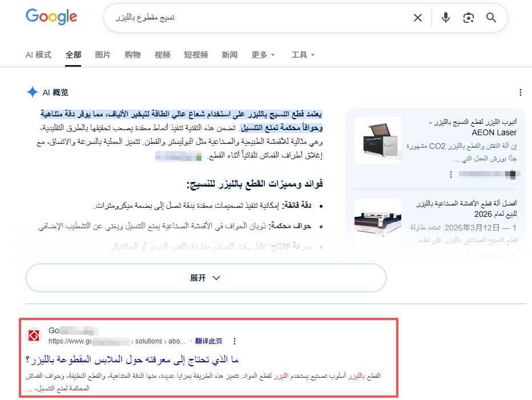Click the result URL breadcrumb solutions › abo...
The image size is (532, 400).
pos(160,341)
